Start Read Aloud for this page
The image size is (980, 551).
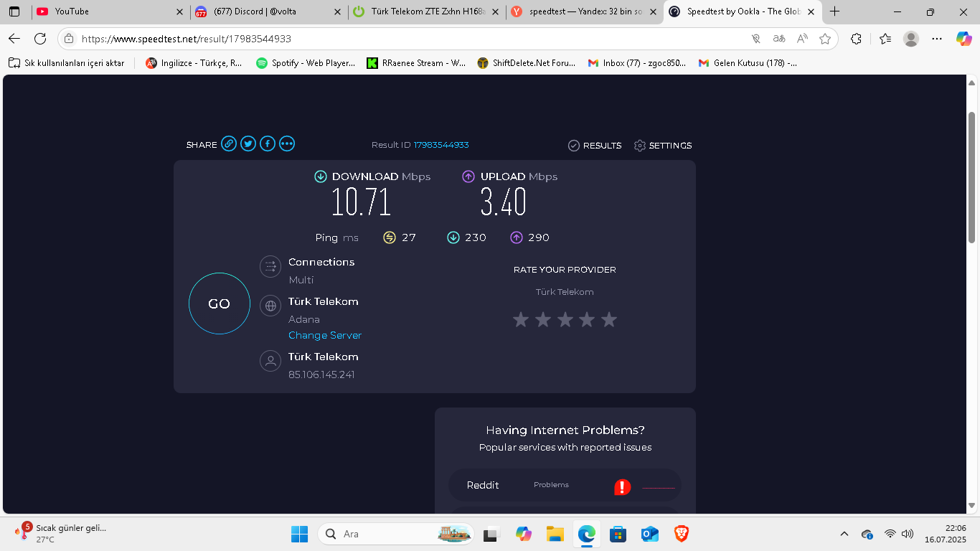[802, 39]
